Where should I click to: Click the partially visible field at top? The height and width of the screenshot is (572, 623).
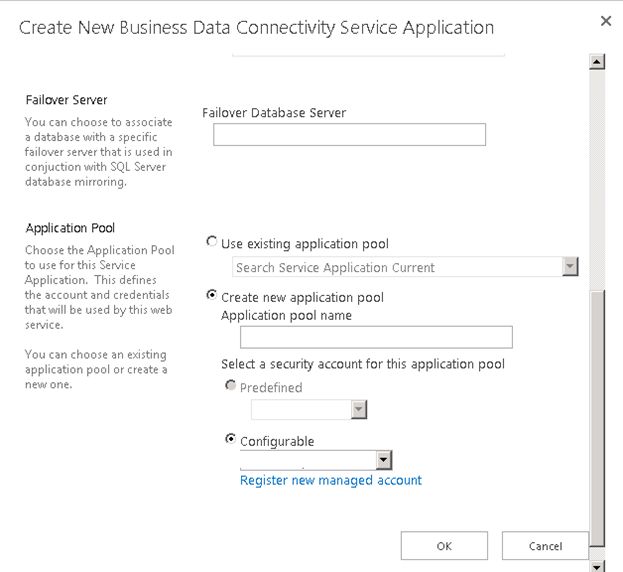pos(368,51)
